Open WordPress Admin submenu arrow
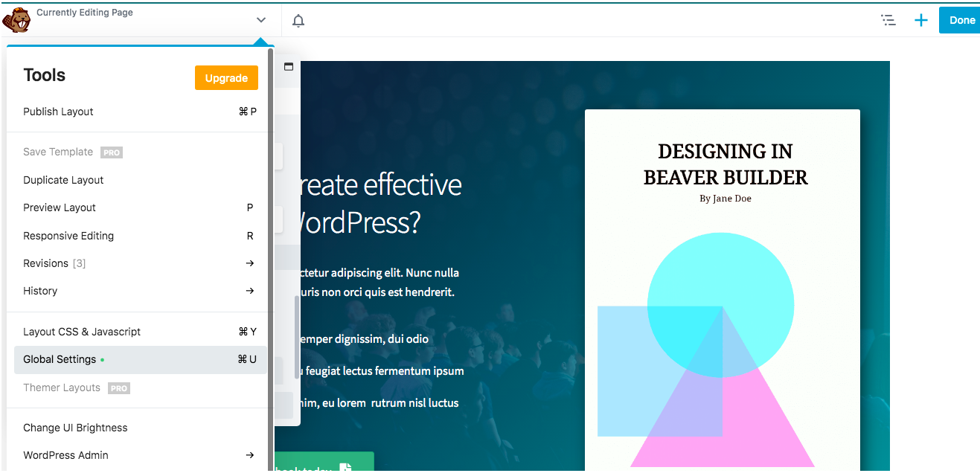980x476 pixels. pos(250,455)
